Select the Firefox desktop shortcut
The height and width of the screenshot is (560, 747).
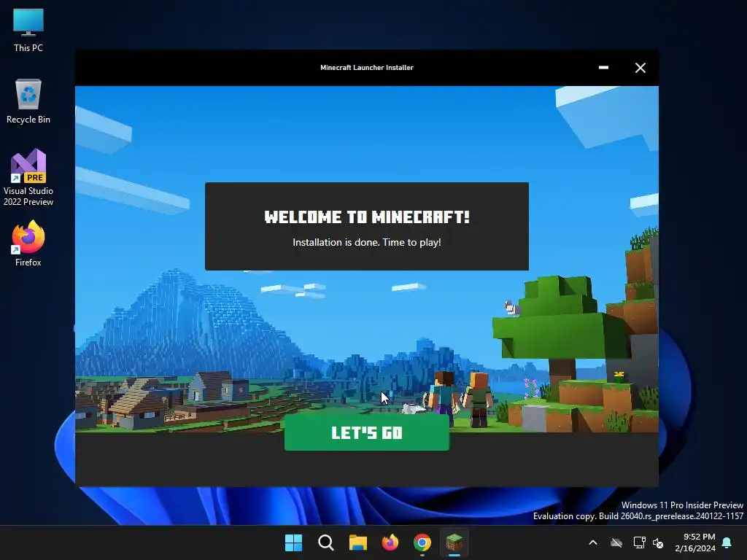point(28,244)
